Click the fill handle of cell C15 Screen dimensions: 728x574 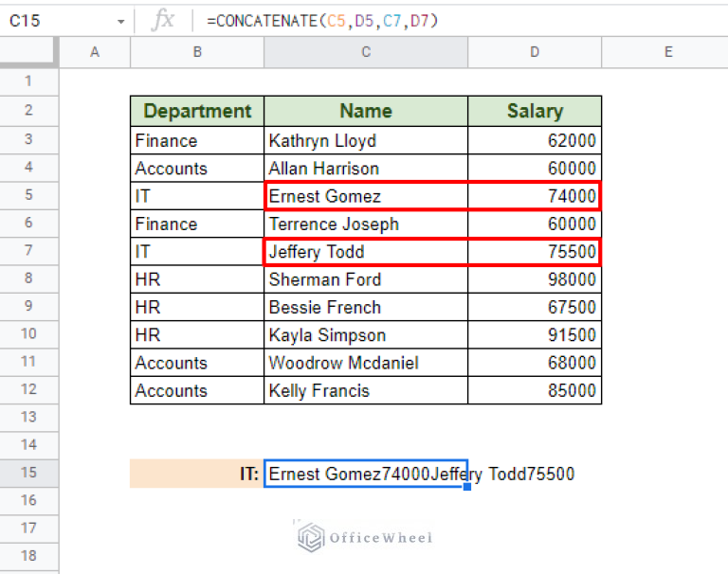[467, 487]
